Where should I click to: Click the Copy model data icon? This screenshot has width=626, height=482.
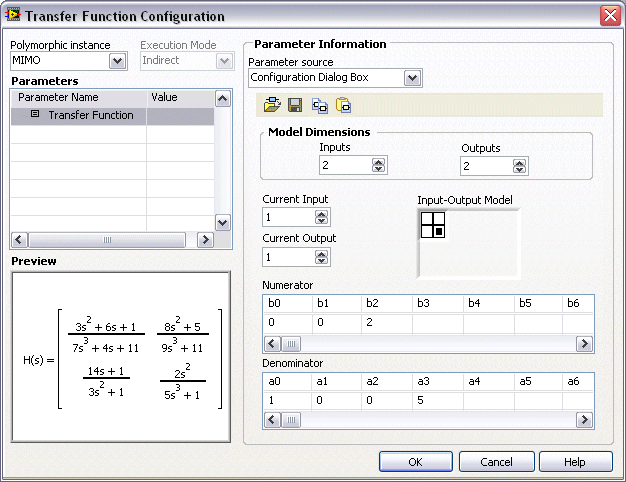click(320, 105)
